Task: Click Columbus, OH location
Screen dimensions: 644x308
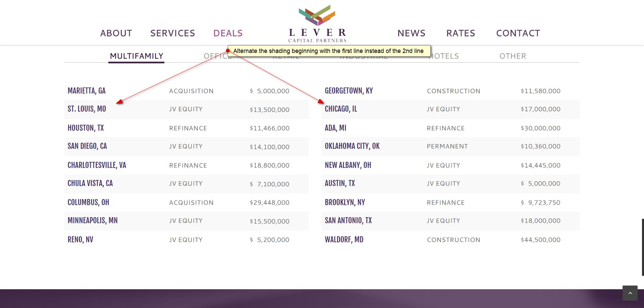Action: click(x=88, y=202)
